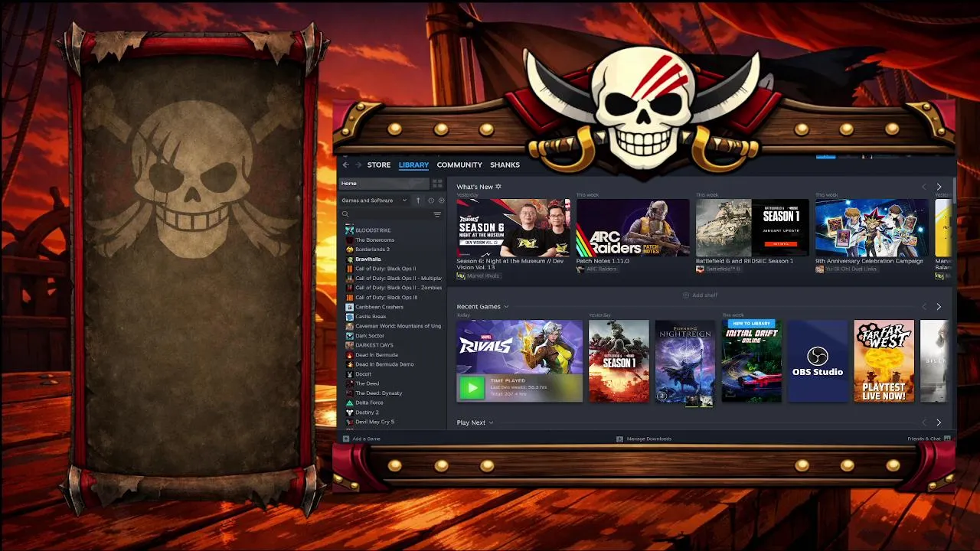Select The Bonerooms in the list
Image resolution: width=980 pixels, height=551 pixels.
tap(375, 240)
